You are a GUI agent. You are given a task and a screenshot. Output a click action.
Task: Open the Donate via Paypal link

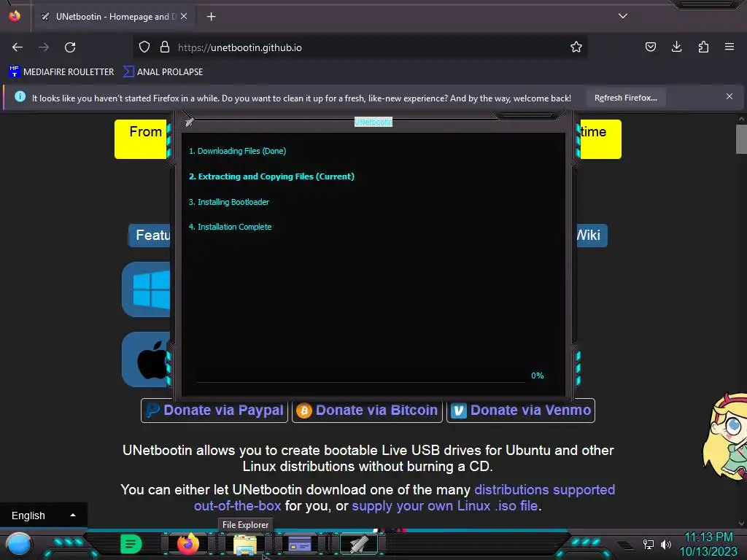(x=214, y=411)
